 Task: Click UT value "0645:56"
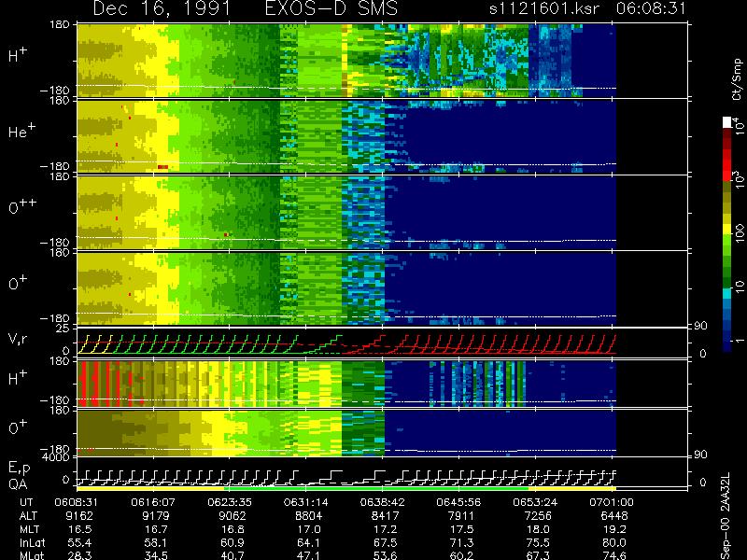(458, 502)
